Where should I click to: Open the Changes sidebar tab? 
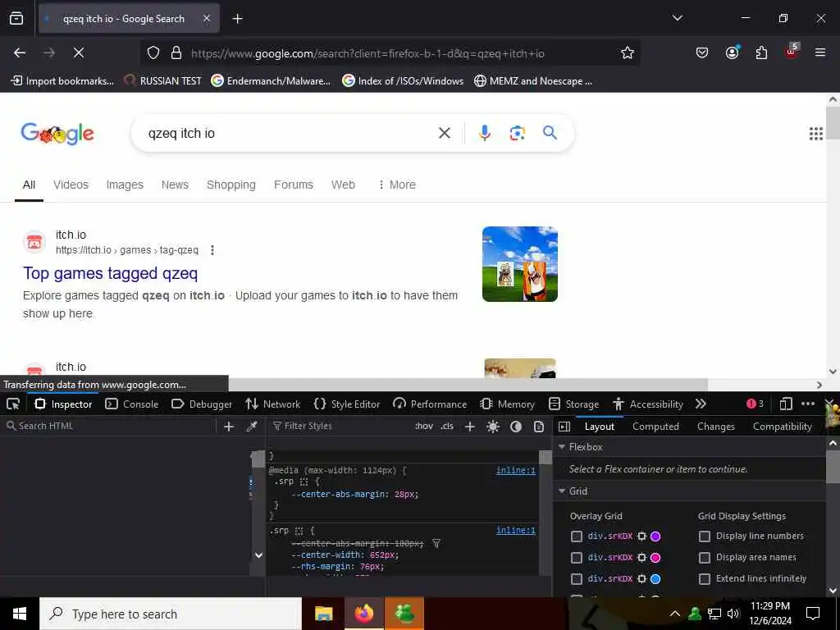click(715, 427)
